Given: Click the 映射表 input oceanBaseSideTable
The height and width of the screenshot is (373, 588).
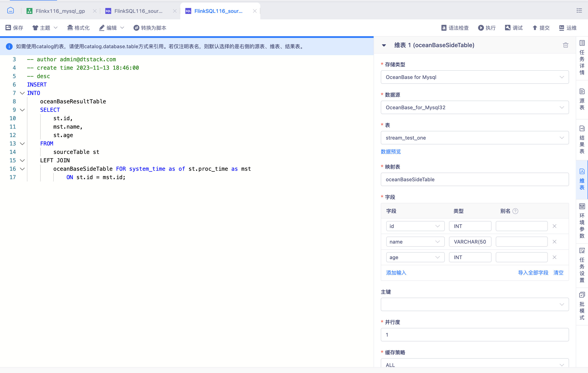Looking at the screenshot, I should pos(474,179).
